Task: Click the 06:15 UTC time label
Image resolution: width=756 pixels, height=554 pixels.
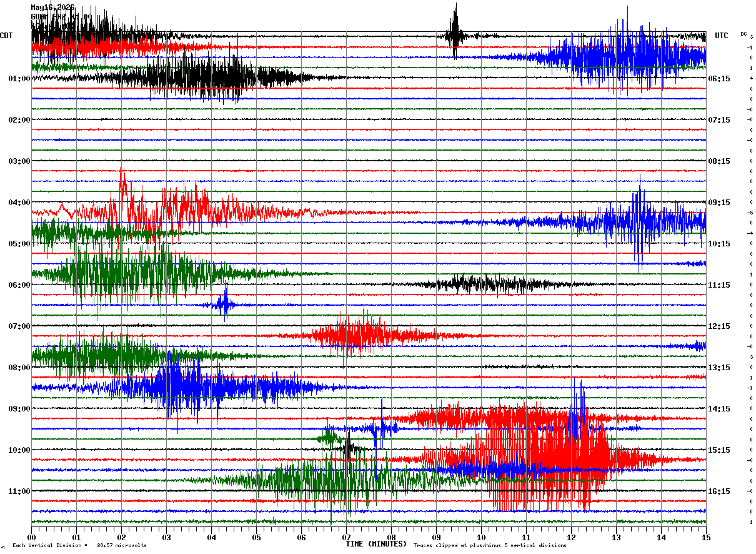Action: [720, 78]
